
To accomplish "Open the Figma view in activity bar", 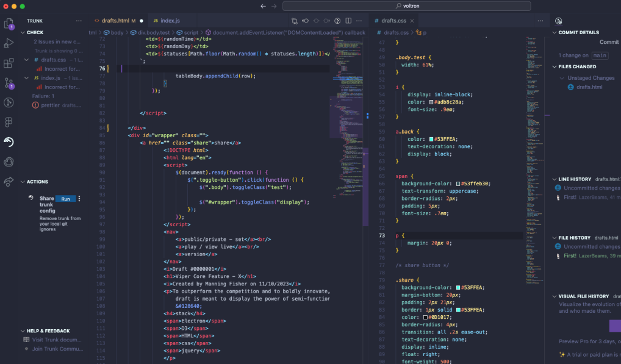I will 9,123.
